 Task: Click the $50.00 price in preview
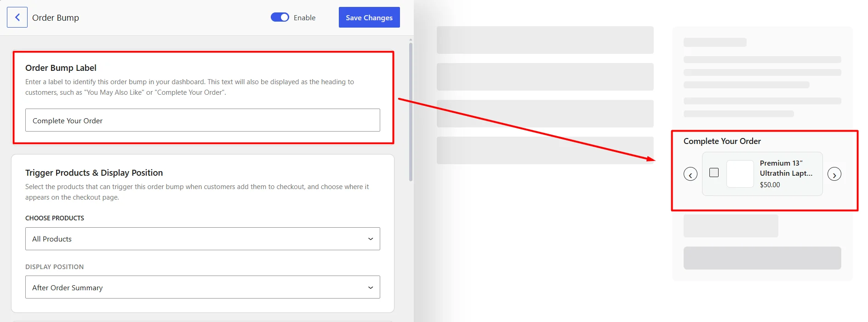click(770, 185)
